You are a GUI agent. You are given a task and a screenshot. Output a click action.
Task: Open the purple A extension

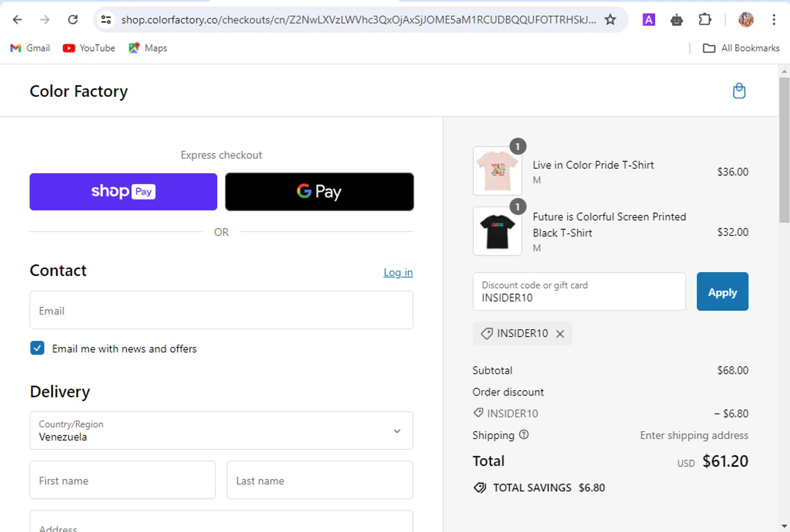pos(649,19)
